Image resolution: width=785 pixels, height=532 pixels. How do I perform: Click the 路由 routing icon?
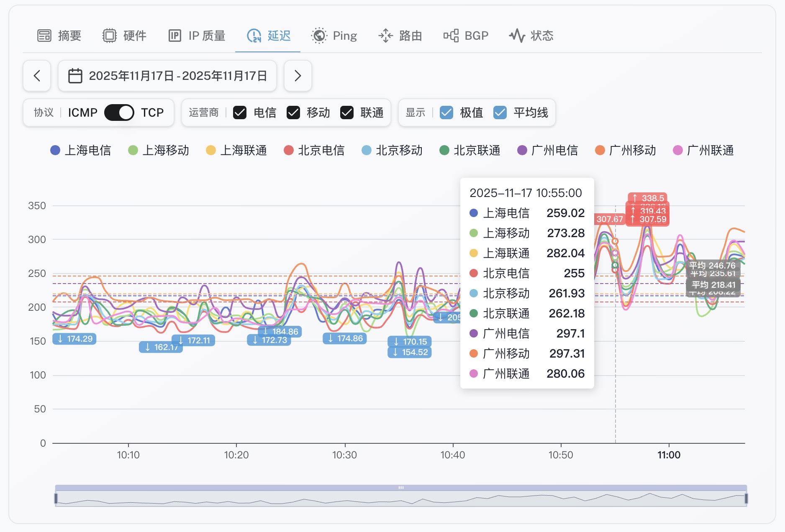pyautogui.click(x=385, y=36)
